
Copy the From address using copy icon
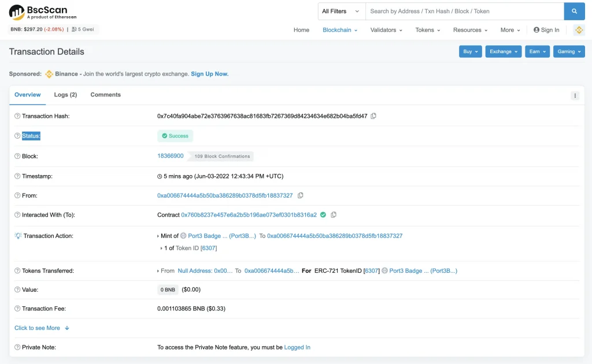(x=300, y=196)
